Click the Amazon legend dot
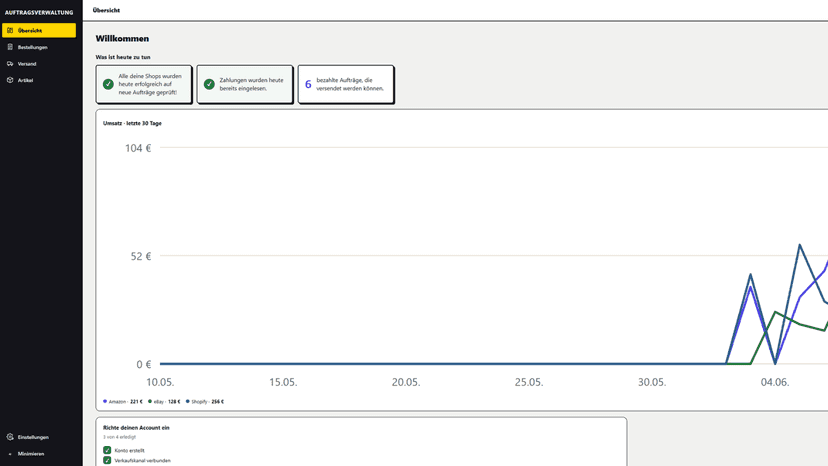Viewport: 828px width, 466px height. point(105,402)
